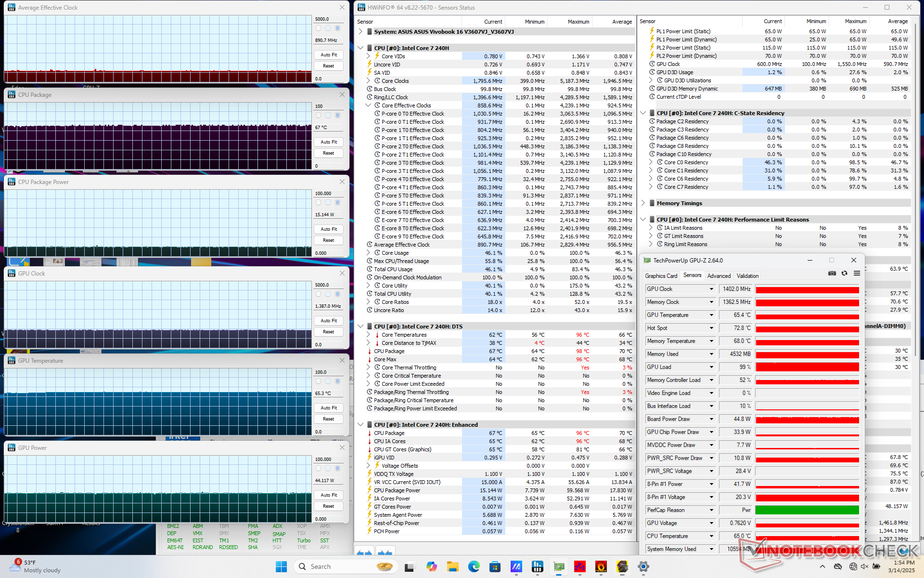Open the Board Power Draw sensor dropdown
924x578 pixels.
click(x=711, y=419)
